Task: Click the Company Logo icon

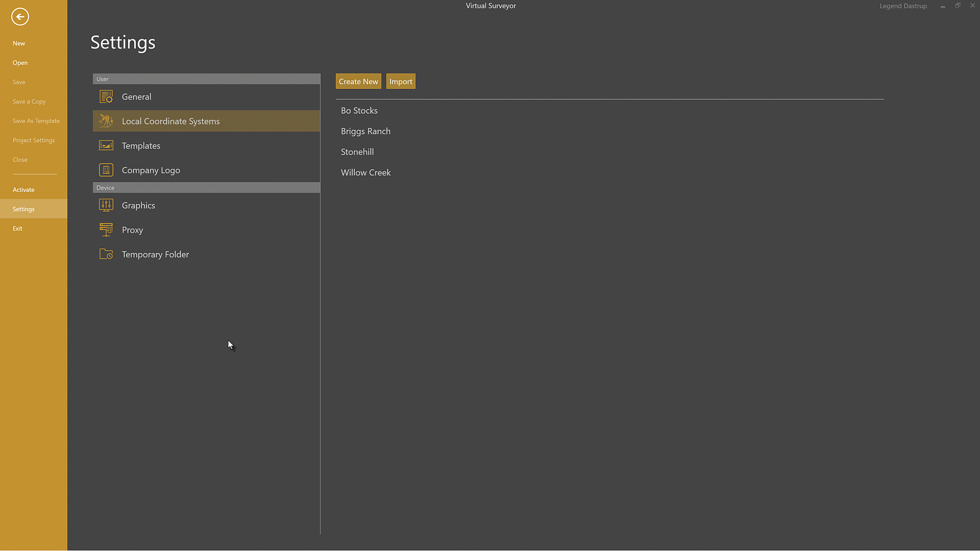Action: coord(106,170)
